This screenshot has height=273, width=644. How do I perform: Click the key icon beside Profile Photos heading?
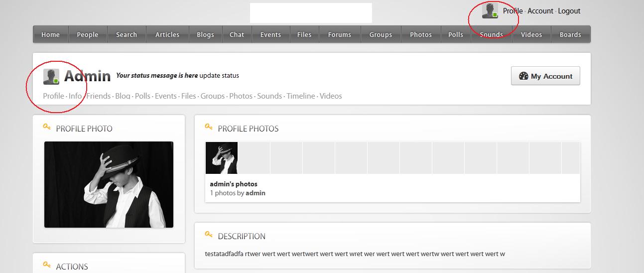209,128
